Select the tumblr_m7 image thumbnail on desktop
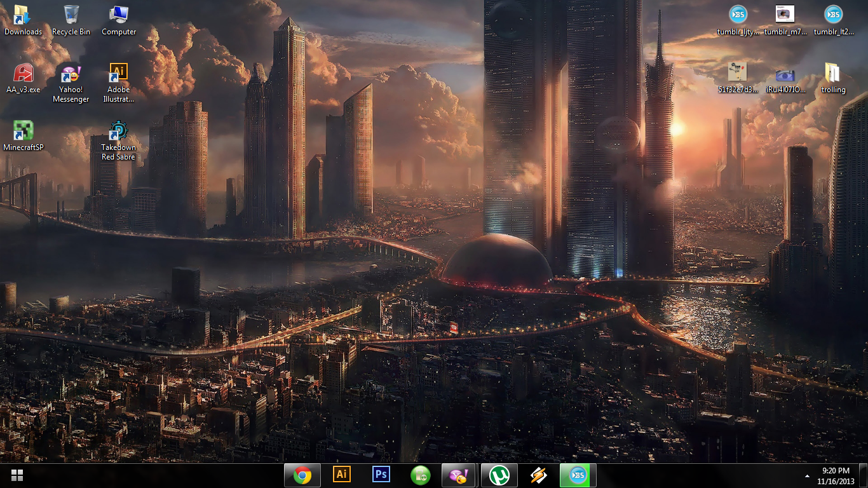The image size is (868, 488). (x=785, y=20)
